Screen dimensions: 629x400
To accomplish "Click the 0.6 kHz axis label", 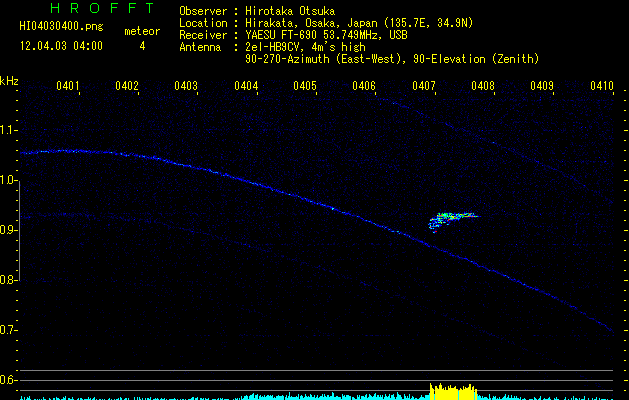I will pos(8,380).
